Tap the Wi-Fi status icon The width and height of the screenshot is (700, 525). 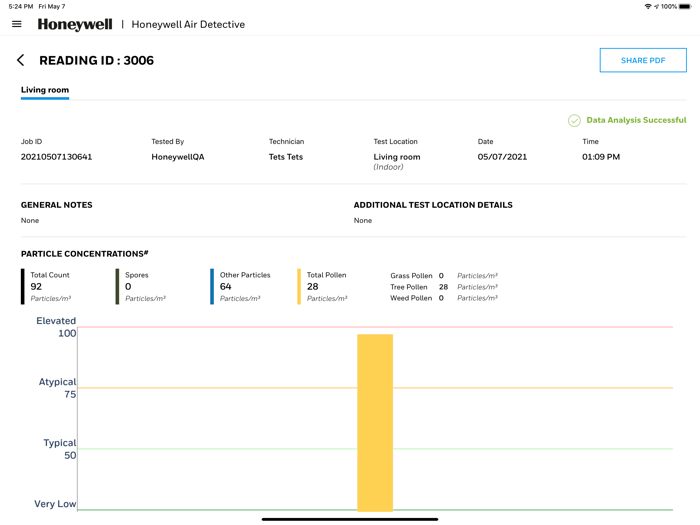648,6
